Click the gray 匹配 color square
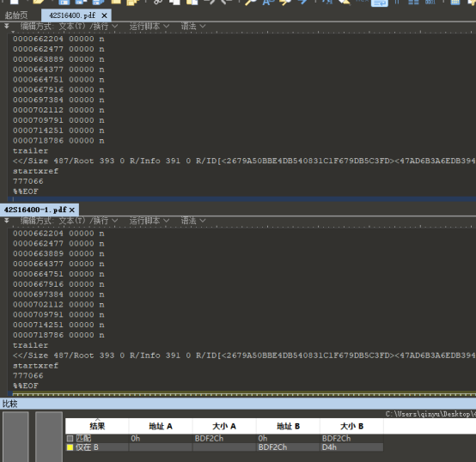 pyautogui.click(x=70, y=438)
